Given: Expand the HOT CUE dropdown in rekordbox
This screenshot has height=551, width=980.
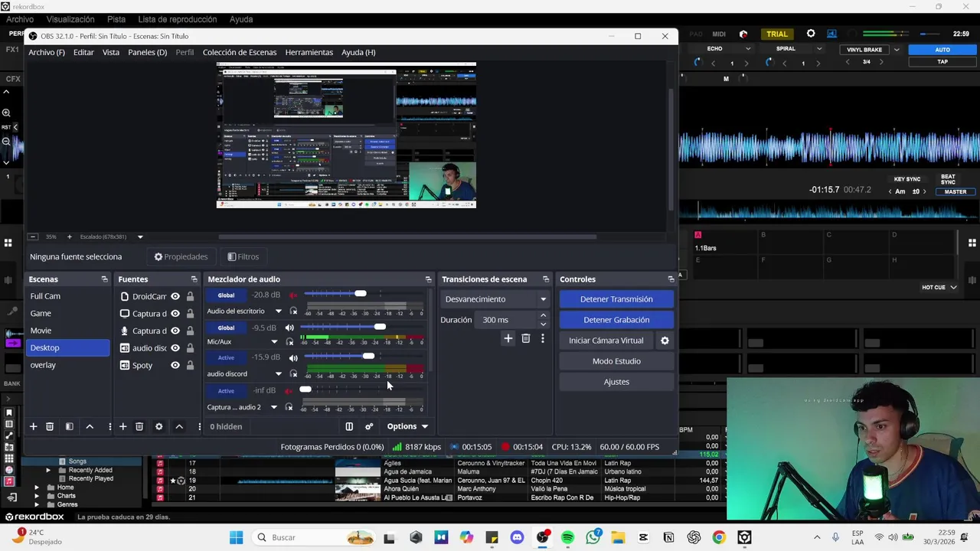Looking at the screenshot, I should (953, 287).
